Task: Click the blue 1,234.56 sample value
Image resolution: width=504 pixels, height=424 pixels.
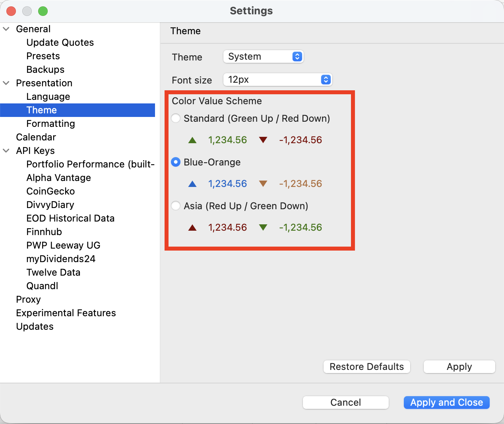Action: [x=227, y=184]
